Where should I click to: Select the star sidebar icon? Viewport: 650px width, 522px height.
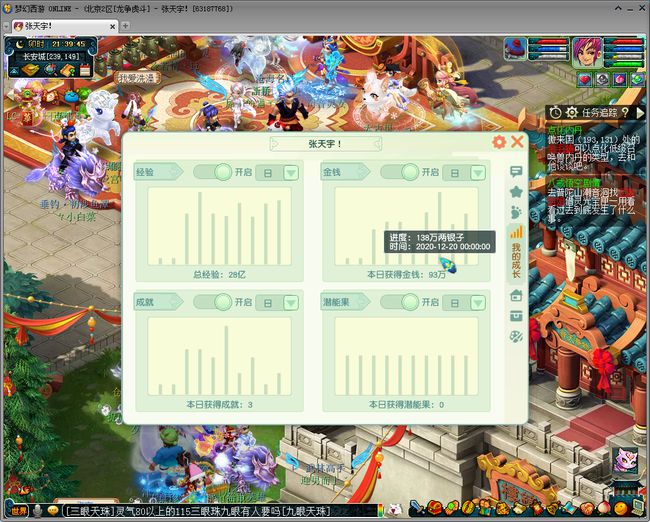pos(516,192)
